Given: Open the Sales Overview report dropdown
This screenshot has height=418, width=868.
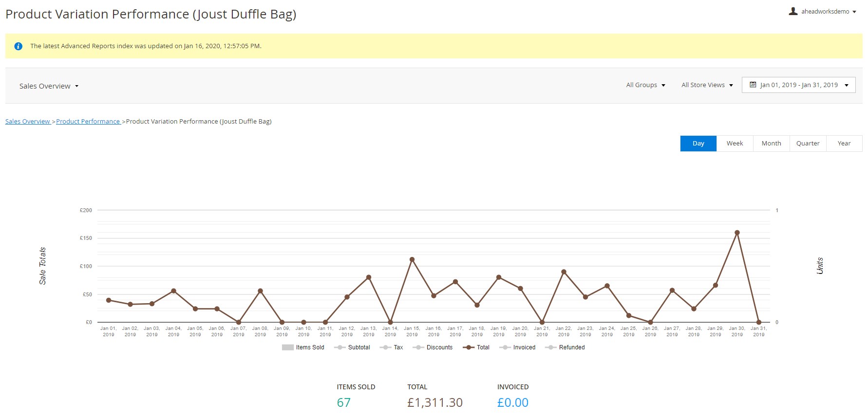Looking at the screenshot, I should (49, 86).
